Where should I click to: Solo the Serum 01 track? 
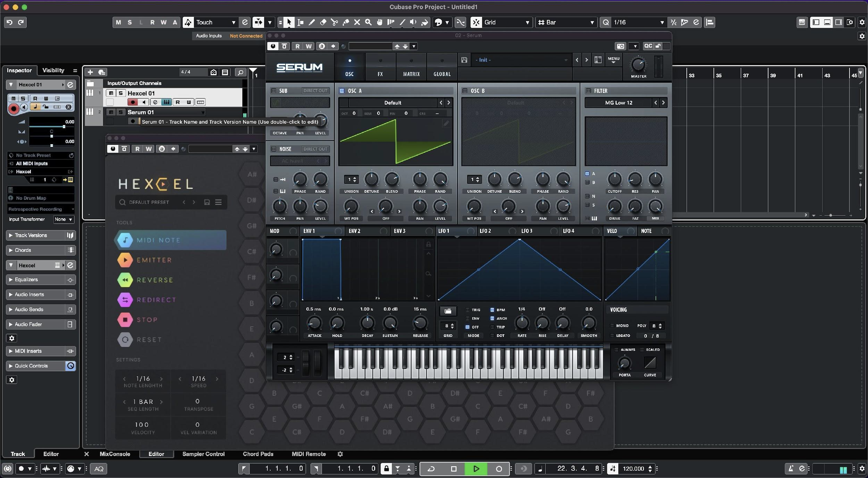tap(120, 112)
